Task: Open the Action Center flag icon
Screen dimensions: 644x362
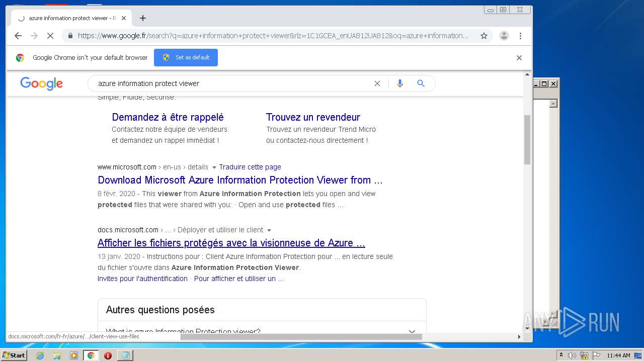Action: click(x=596, y=355)
